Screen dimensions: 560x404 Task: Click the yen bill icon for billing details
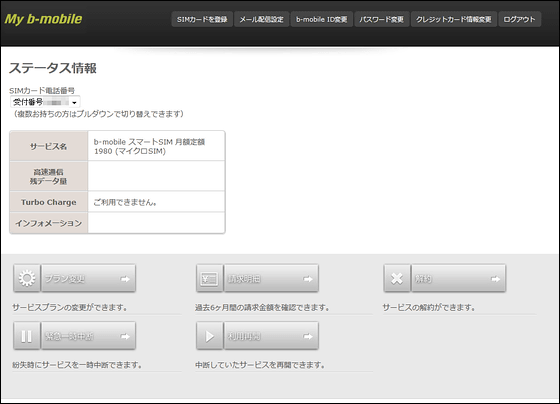[210, 278]
